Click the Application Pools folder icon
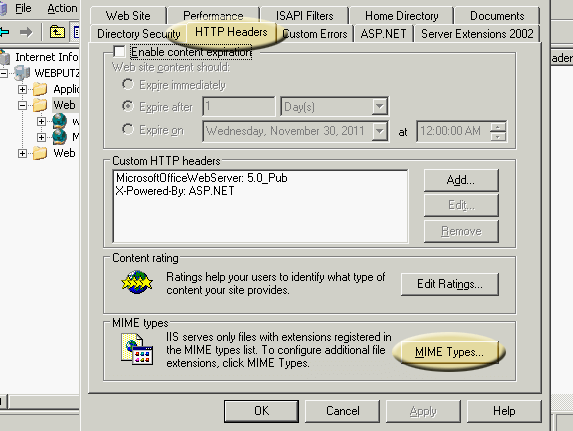 [x=40, y=89]
